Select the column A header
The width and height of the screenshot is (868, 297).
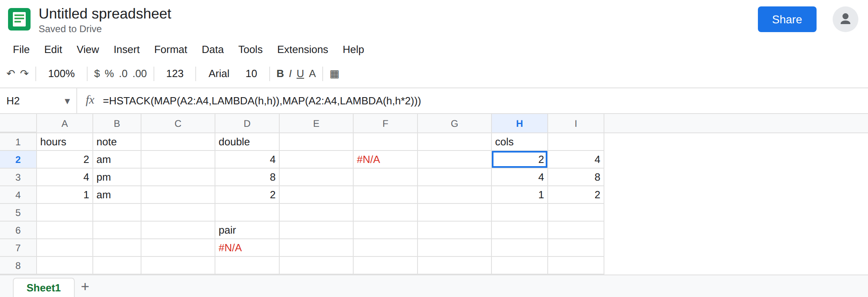coord(65,124)
